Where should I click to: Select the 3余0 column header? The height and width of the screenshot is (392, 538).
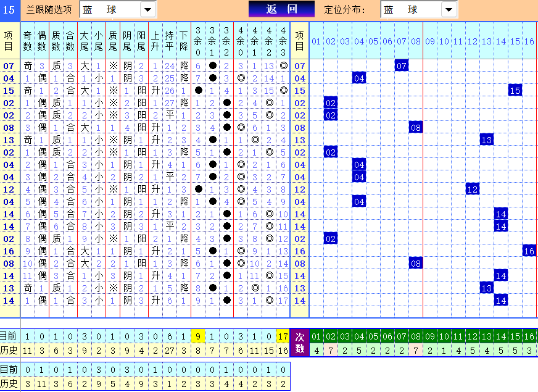[198, 41]
